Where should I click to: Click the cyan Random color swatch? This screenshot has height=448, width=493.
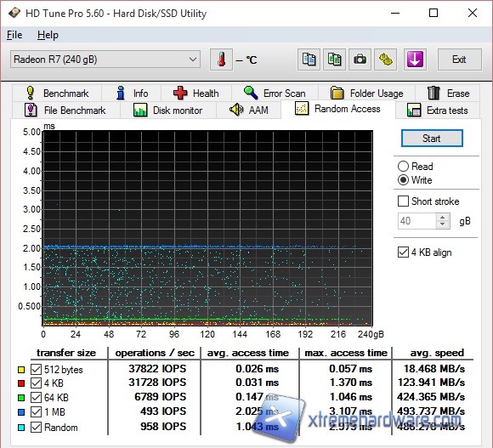point(21,428)
